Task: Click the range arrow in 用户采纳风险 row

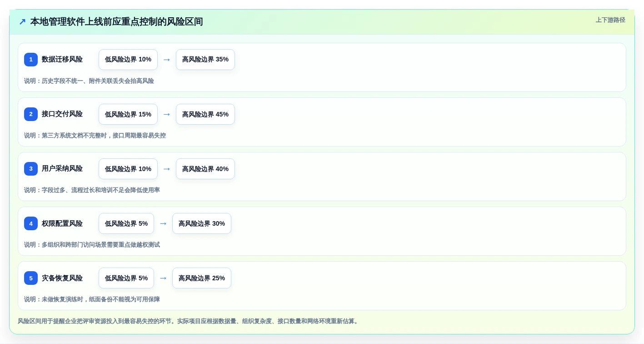Action: pyautogui.click(x=167, y=169)
